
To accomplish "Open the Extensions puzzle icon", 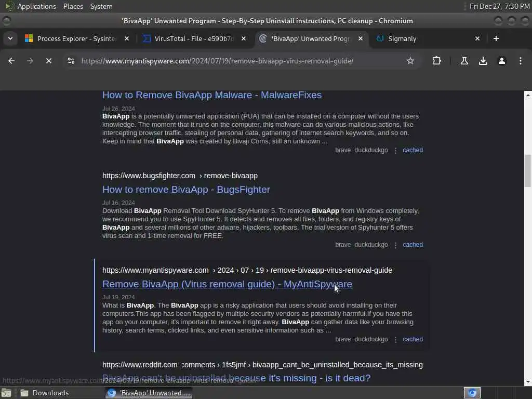I will click(436, 61).
